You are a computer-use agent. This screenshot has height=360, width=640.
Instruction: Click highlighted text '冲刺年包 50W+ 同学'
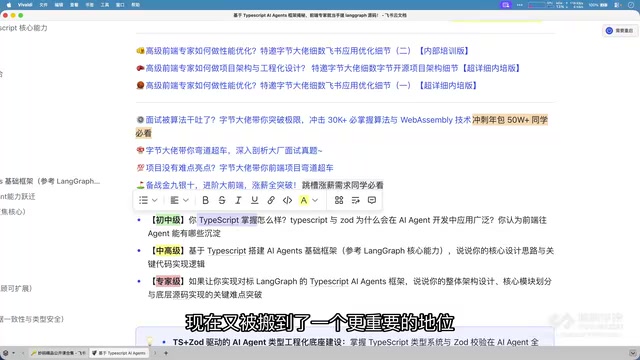tap(510, 120)
